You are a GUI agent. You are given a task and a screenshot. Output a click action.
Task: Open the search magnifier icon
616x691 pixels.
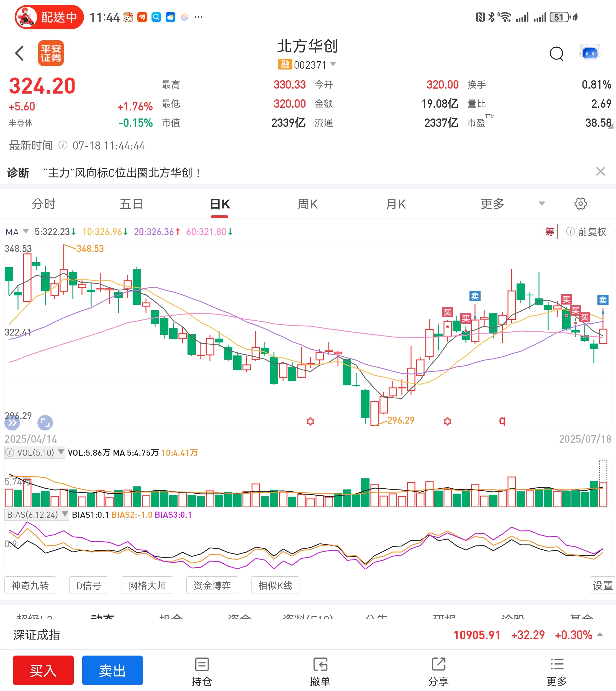coord(556,53)
